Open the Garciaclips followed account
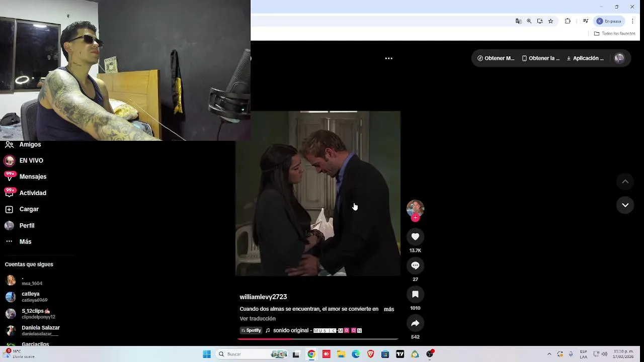 tap(27, 344)
